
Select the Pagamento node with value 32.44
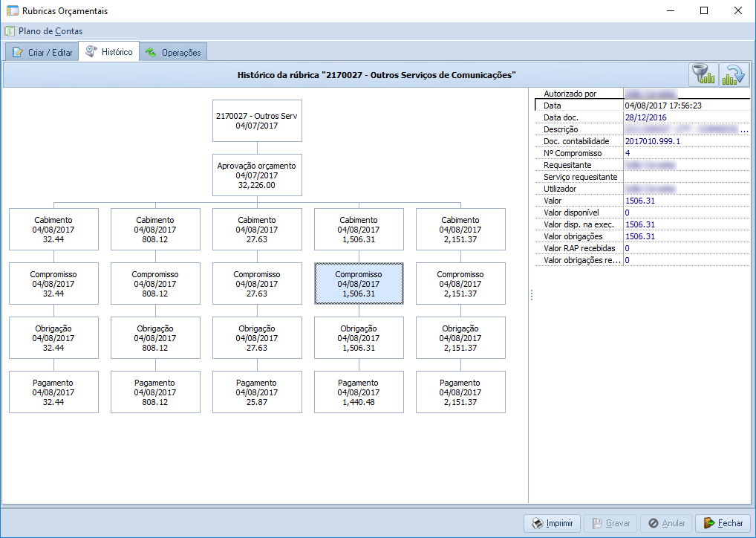pyautogui.click(x=53, y=392)
